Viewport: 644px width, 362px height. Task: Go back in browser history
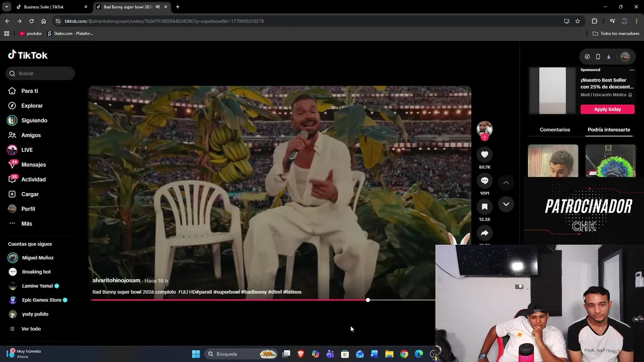(7, 21)
